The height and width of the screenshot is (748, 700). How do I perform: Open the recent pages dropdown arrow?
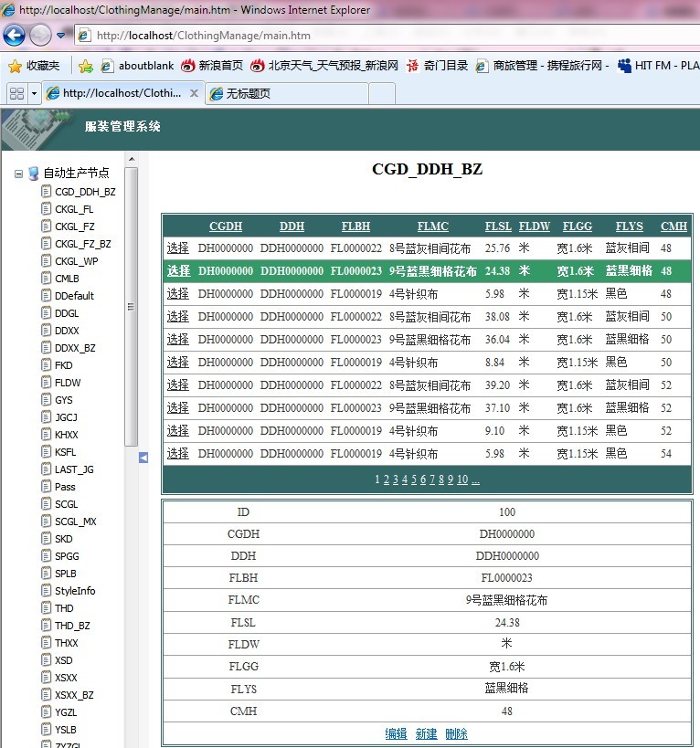point(61,36)
